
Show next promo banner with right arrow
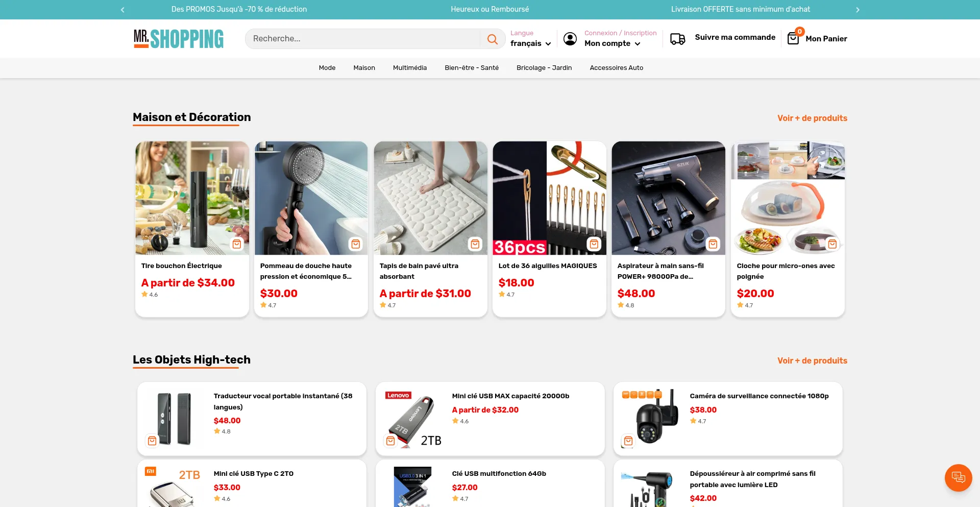pos(857,10)
